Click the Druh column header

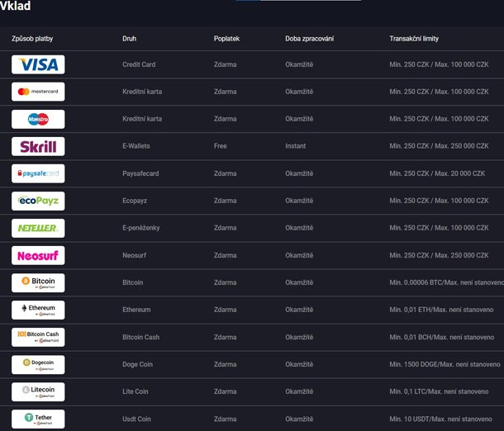click(130, 39)
